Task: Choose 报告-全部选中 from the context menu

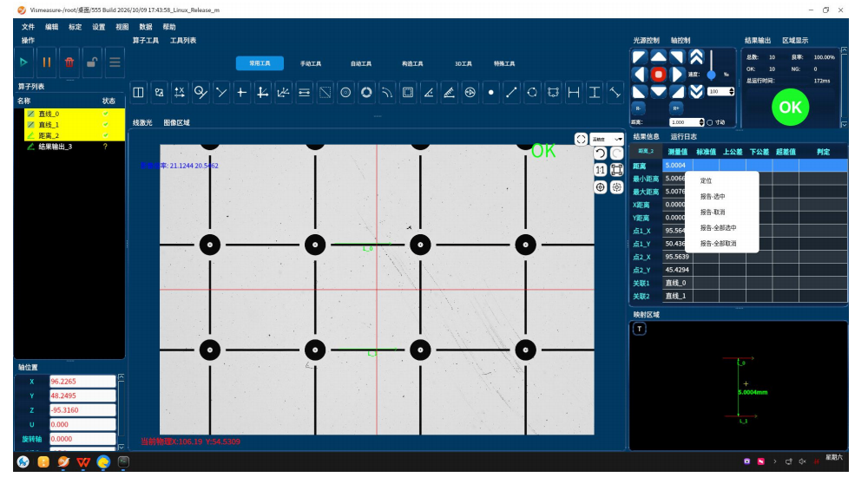Action: tap(718, 228)
